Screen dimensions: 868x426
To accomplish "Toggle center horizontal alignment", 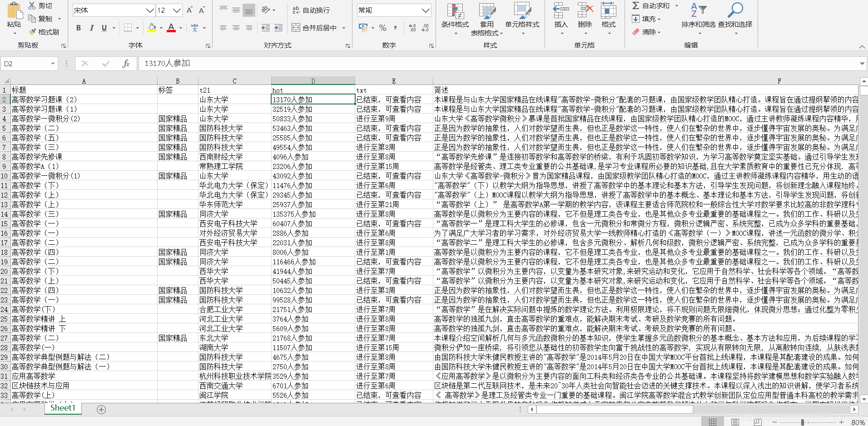I will pos(236,28).
